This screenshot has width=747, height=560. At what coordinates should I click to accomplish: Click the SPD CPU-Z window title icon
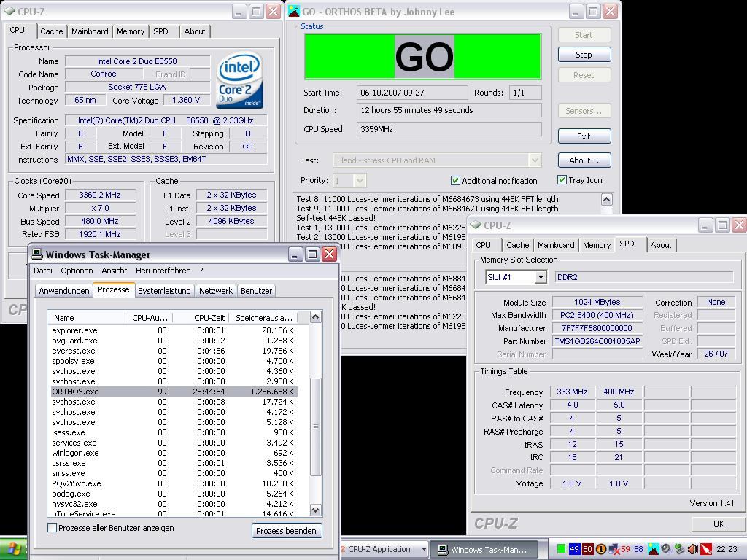(x=476, y=225)
